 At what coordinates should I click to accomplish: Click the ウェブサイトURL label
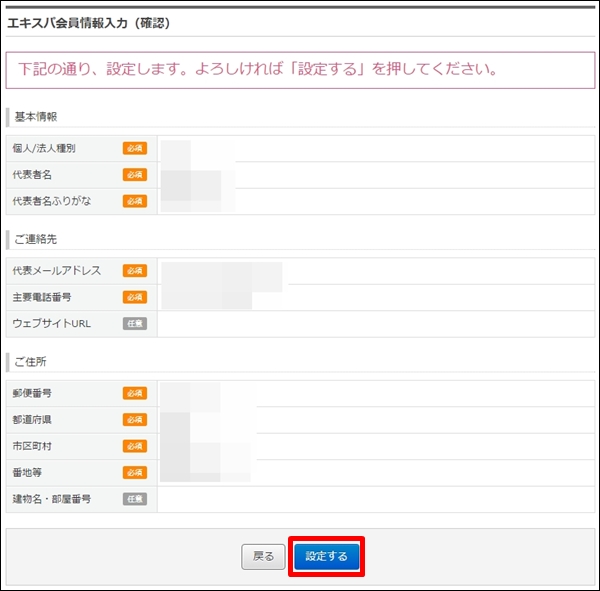(52, 323)
